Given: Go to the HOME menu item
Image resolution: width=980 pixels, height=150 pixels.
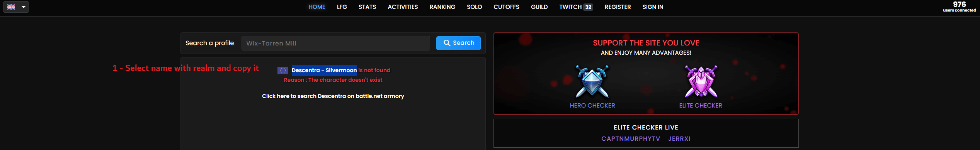Looking at the screenshot, I should [316, 7].
